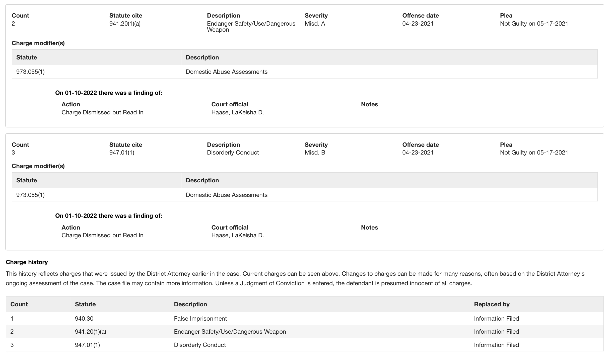
Task: Select 973.055(1) modifier under Count 3
Action: tap(30, 195)
